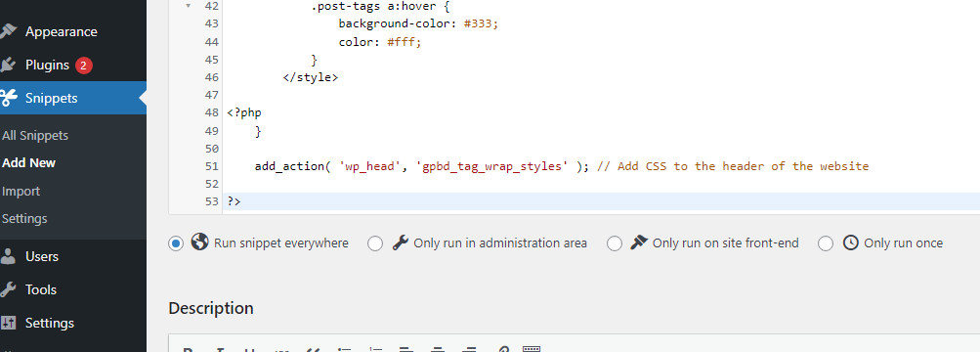This screenshot has height=352, width=980.
Task: Click the clock icon for Only run once
Action: click(x=850, y=242)
